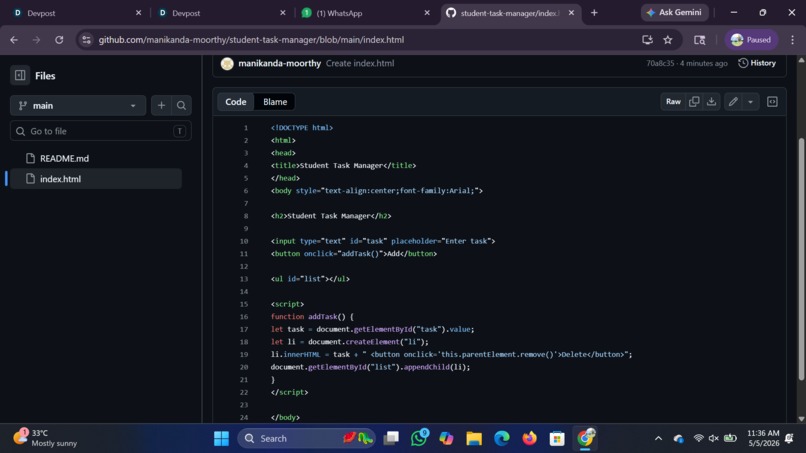Open Task View on taskbar
806x453 pixels.
[391, 439]
